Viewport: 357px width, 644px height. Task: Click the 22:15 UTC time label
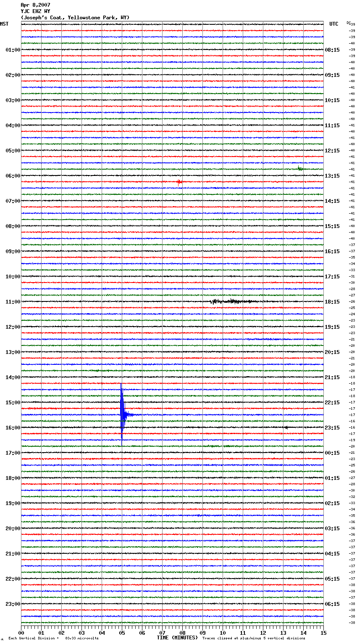coord(332,403)
